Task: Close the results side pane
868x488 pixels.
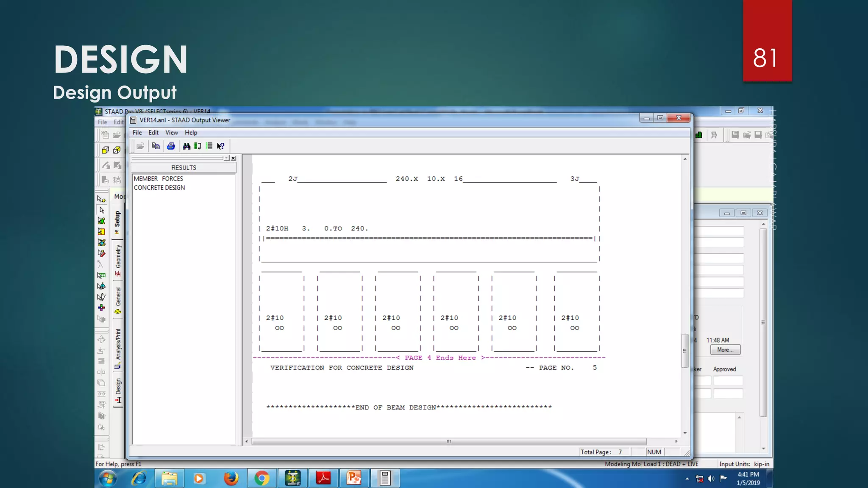Action: coord(233,158)
